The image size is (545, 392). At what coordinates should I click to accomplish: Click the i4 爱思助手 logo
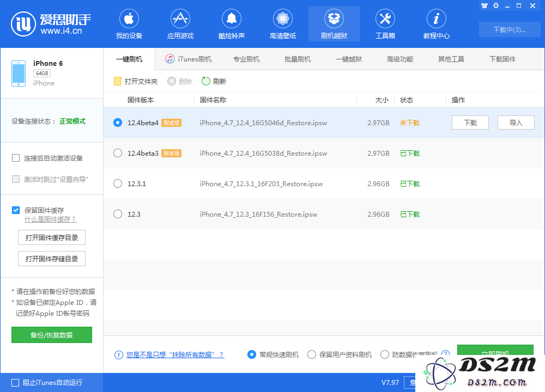coord(51,24)
